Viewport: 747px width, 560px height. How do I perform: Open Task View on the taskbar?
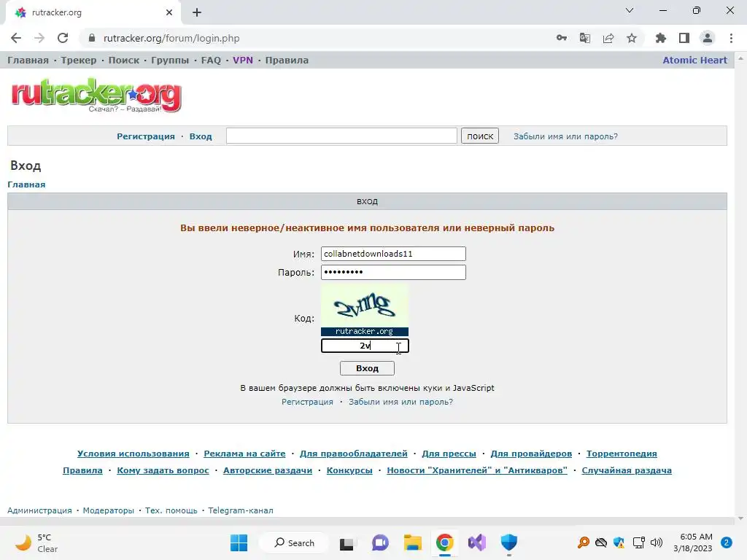(x=347, y=542)
